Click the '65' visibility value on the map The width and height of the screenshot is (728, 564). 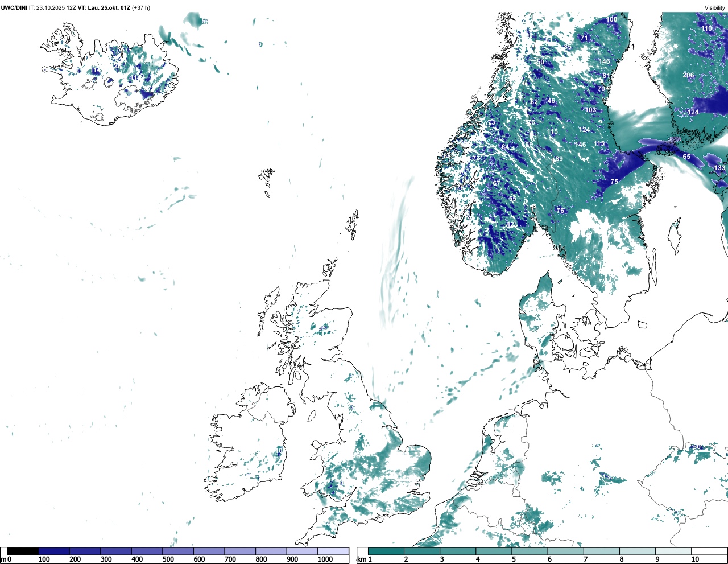[x=686, y=157]
